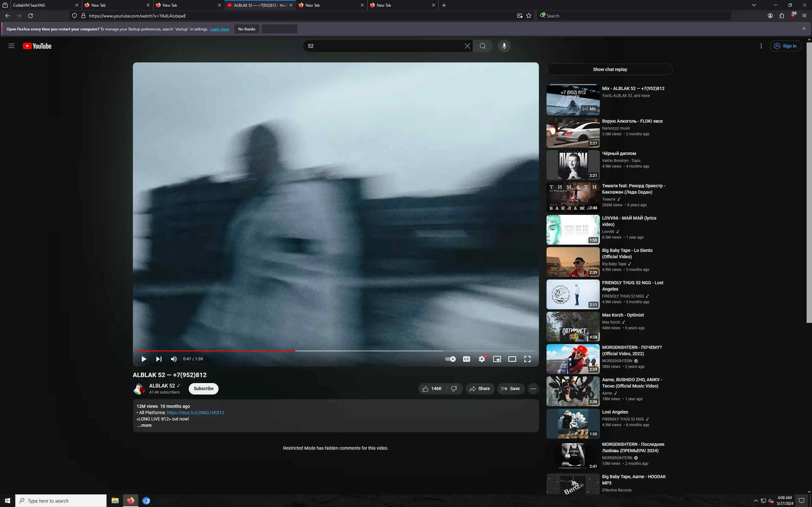The width and height of the screenshot is (812, 507).
Task: Skip to the next video
Action: (159, 359)
